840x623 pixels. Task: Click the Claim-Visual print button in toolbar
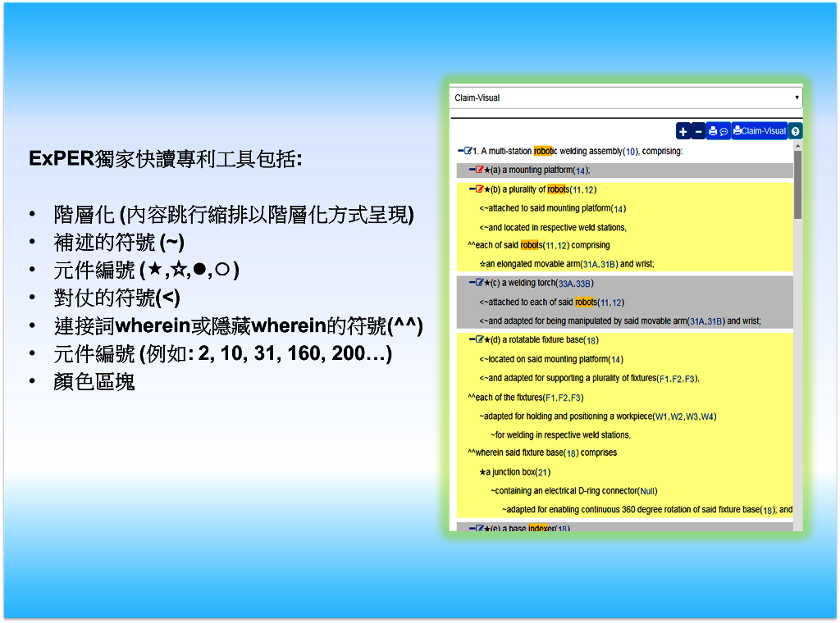tap(760, 131)
